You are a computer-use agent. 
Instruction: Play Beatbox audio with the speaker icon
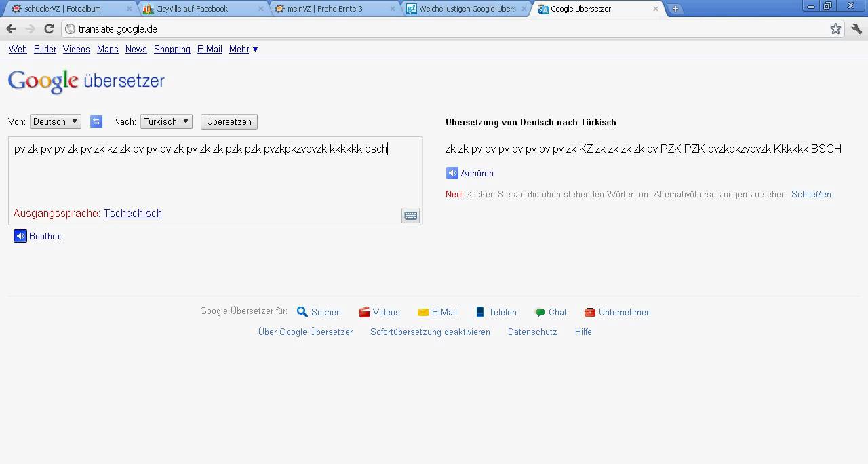[x=20, y=236]
